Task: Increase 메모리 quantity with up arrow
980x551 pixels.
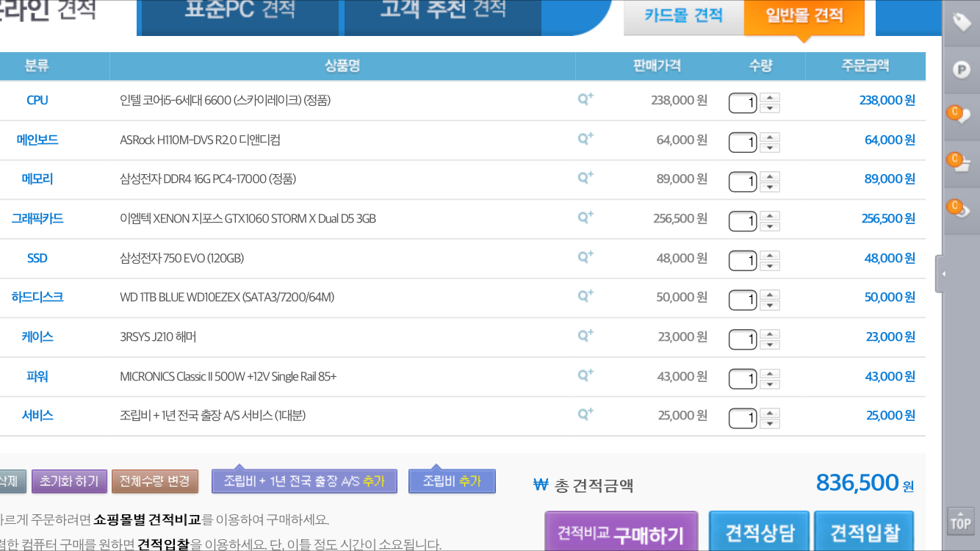Action: pos(770,176)
